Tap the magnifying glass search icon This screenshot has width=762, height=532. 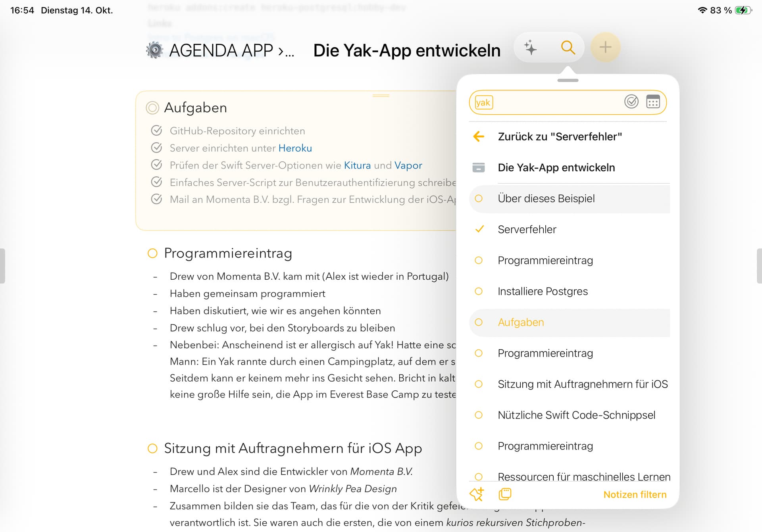point(568,48)
